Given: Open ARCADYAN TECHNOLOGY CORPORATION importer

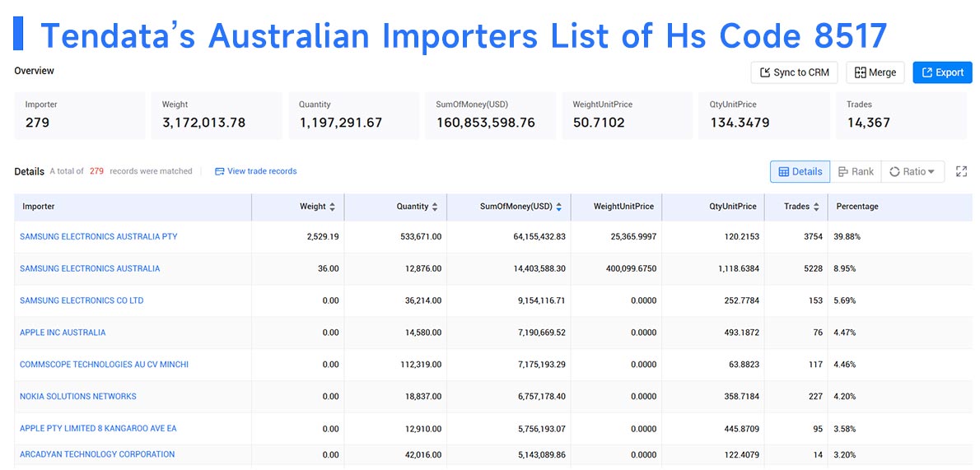Looking at the screenshot, I should point(97,454).
